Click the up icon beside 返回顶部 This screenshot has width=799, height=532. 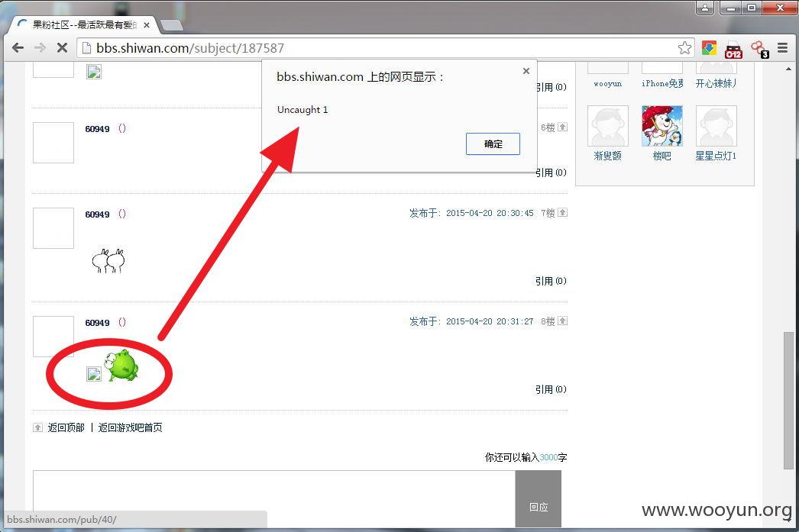pyautogui.click(x=37, y=427)
